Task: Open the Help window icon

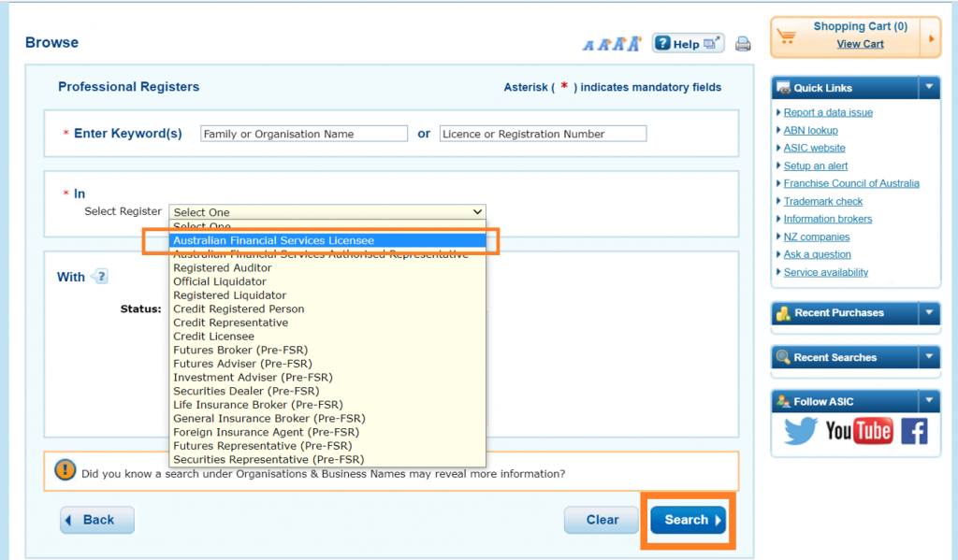Action: point(688,43)
